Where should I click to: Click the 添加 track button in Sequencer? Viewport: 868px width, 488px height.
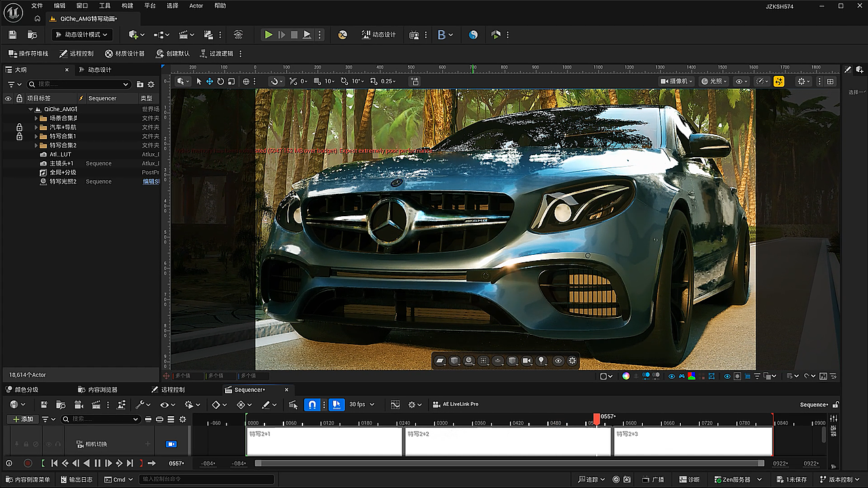pos(22,419)
